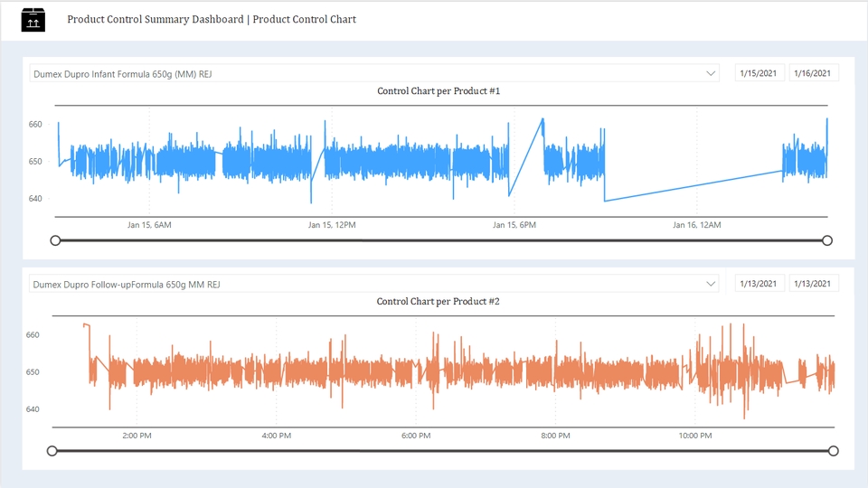Open the Dumex Dupro Follow-upFormula product dropdown
This screenshot has width=868, height=488.
click(x=374, y=284)
